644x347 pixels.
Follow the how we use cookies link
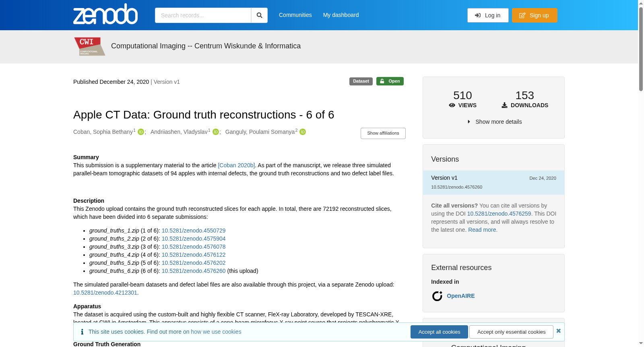[x=216, y=332]
